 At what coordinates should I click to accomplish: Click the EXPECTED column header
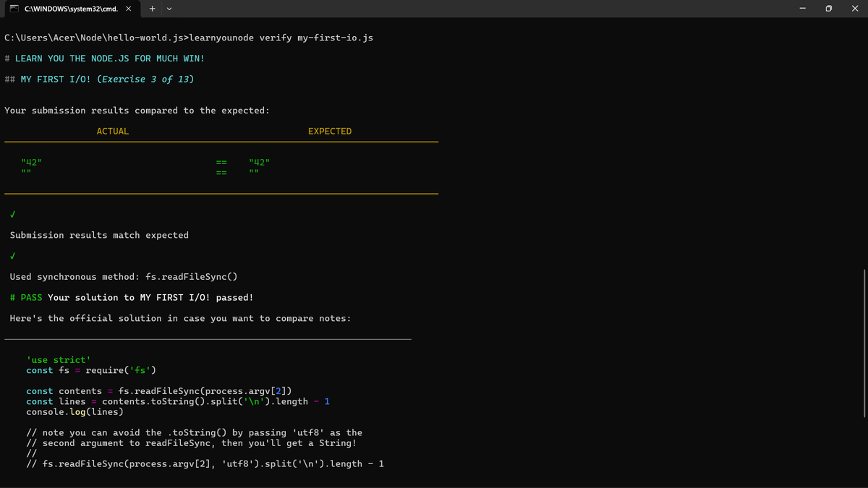(x=330, y=131)
